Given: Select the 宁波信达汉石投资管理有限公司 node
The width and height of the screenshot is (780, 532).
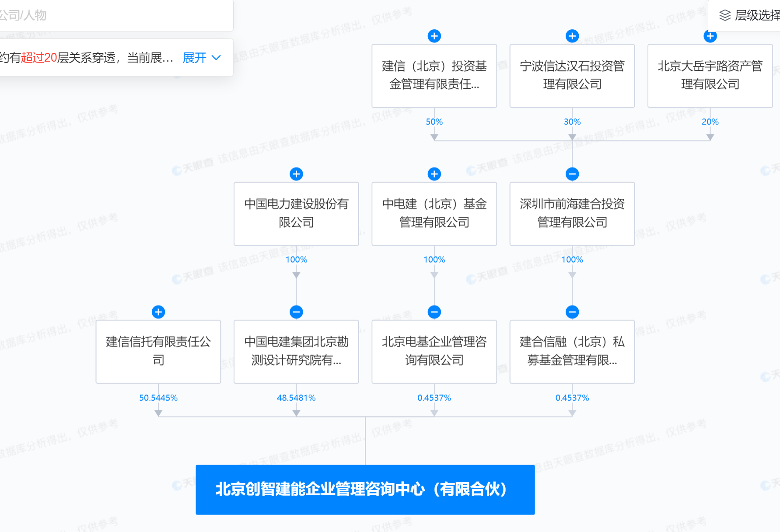Looking at the screenshot, I should pos(572,75).
